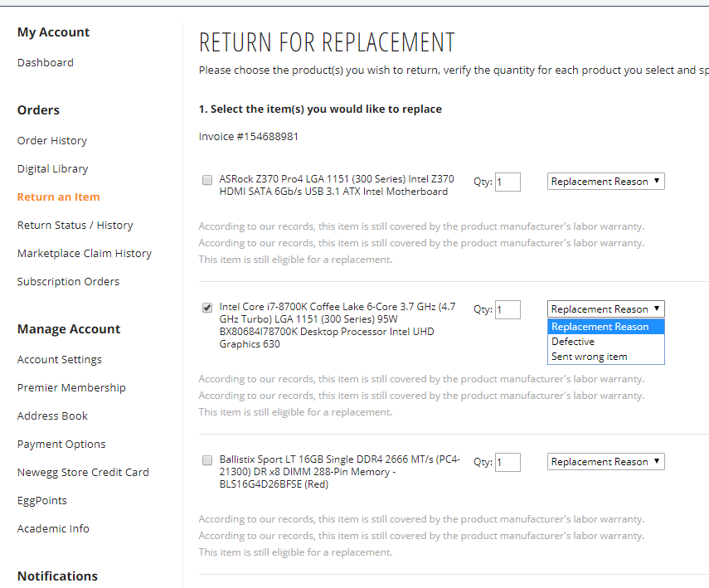Click the ASRock motherboard quantity field
Viewport: 709px width, 588px height.
[507, 182]
